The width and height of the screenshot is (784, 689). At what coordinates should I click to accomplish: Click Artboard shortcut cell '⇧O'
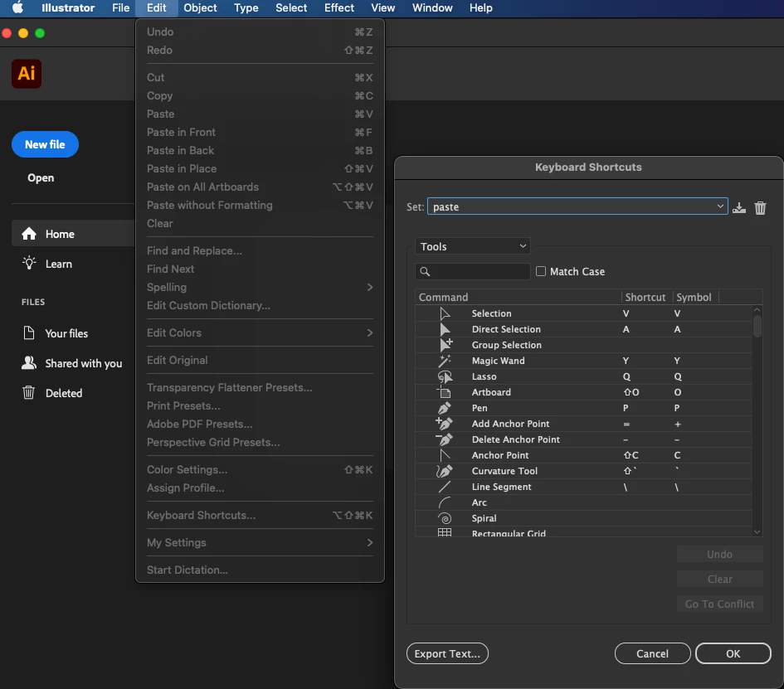(631, 392)
